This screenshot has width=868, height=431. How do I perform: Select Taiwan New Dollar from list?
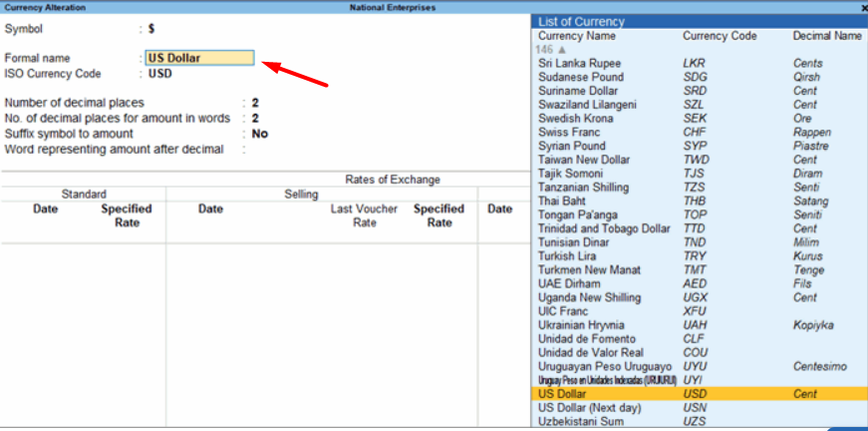(700, 160)
